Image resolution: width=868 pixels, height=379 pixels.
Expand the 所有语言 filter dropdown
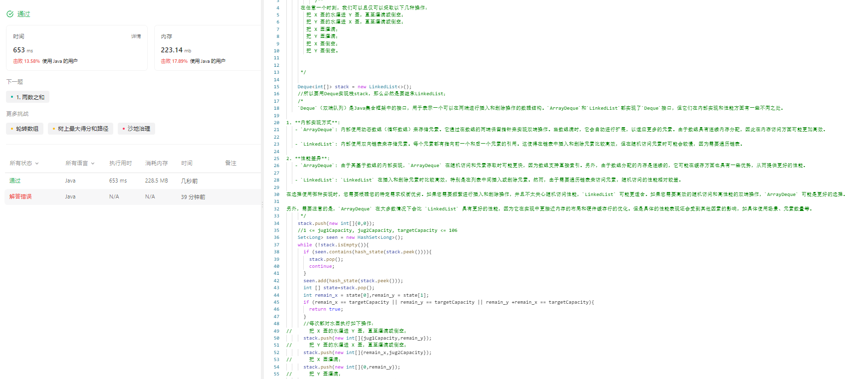(x=80, y=163)
